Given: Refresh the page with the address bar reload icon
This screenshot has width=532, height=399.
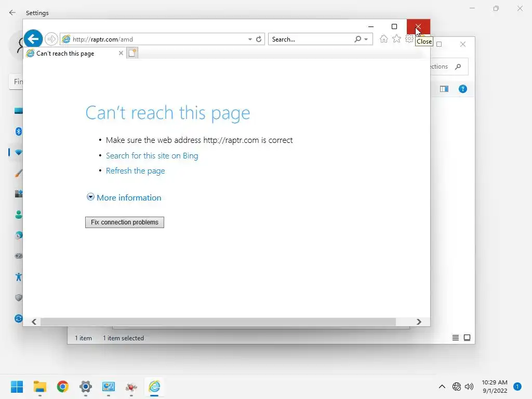Looking at the screenshot, I should (259, 39).
